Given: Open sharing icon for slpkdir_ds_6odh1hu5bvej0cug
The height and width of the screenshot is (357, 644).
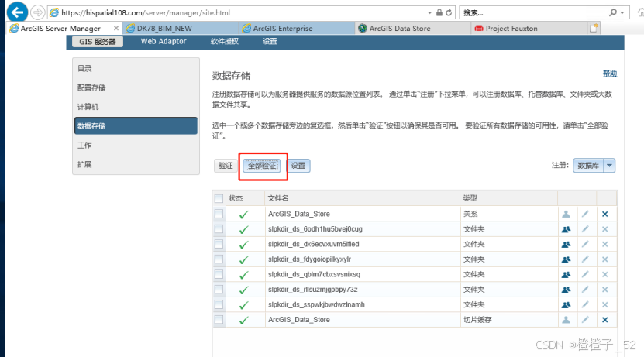Looking at the screenshot, I should point(566,229).
